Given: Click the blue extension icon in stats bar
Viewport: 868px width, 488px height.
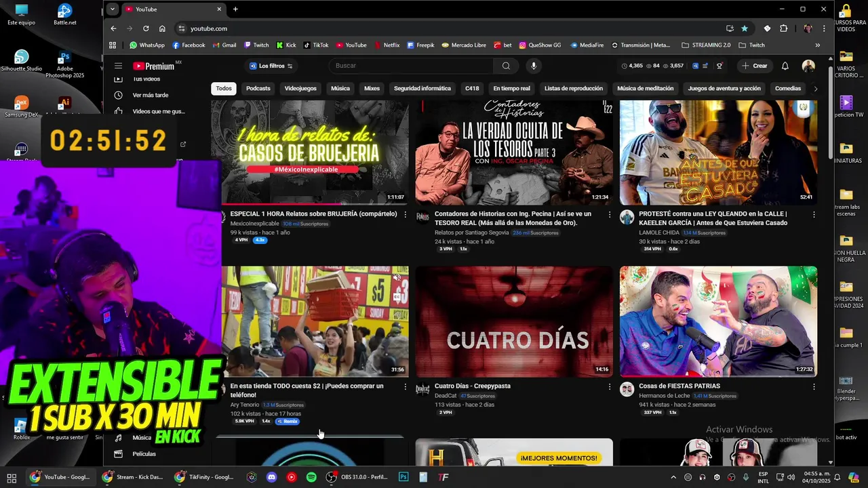Looking at the screenshot, I should coord(696,66).
